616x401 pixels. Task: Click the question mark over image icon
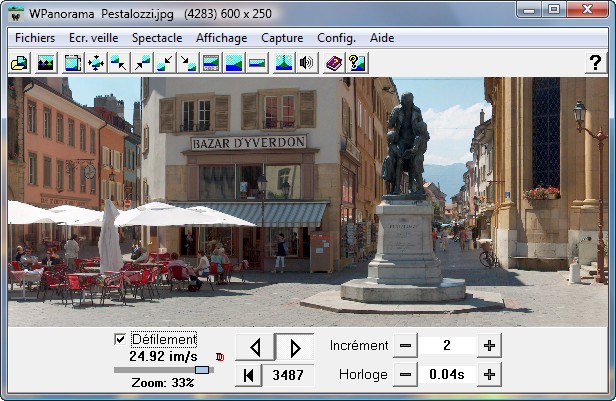coord(357,63)
